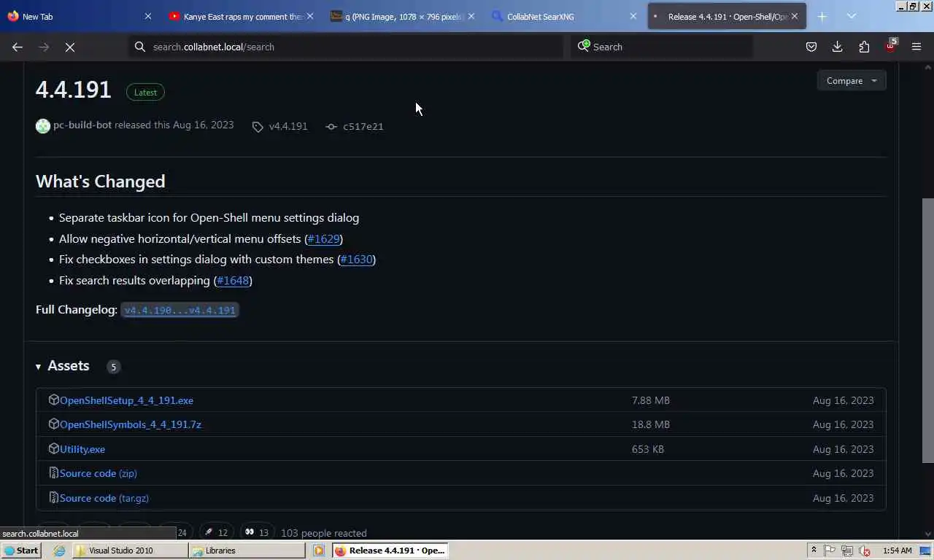The image size is (934, 560).
Task: Open uBlock Origin extension icon
Action: 890,47
